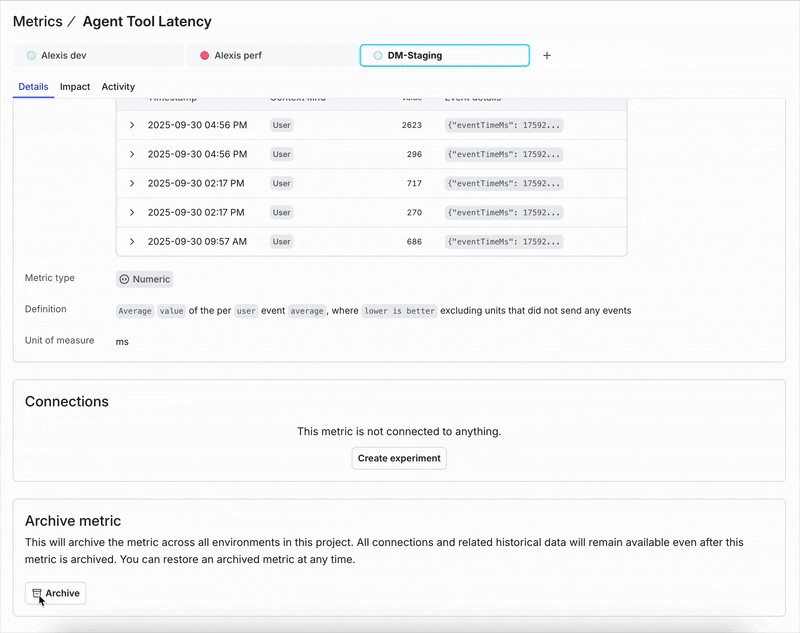Click the 'user' definition chip
The image size is (800, 633).
coord(246,311)
